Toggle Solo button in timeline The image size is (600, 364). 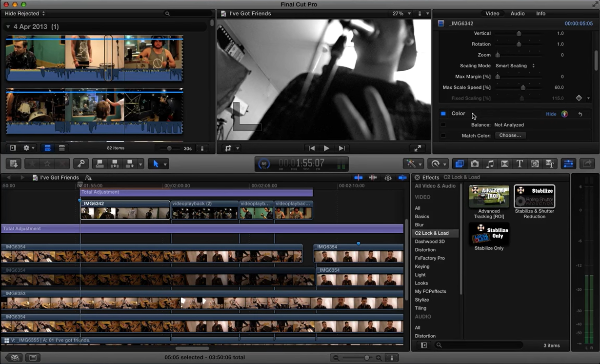pyautogui.click(x=388, y=178)
